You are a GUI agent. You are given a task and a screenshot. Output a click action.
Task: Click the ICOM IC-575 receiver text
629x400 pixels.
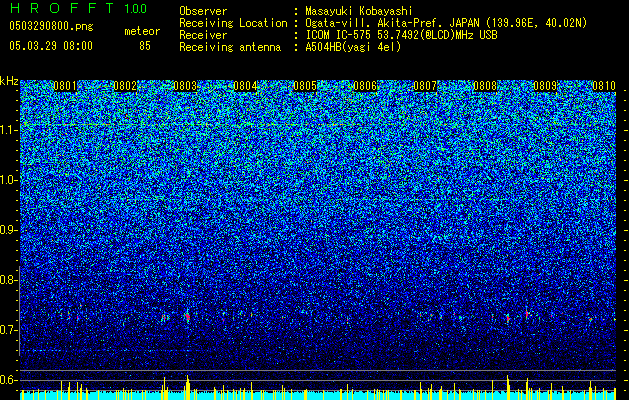(401, 35)
